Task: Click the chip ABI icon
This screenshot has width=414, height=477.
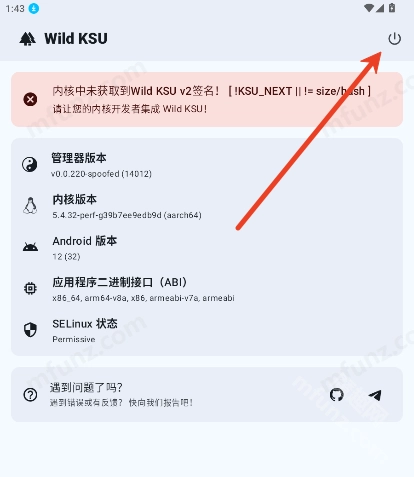Action: pos(30,289)
